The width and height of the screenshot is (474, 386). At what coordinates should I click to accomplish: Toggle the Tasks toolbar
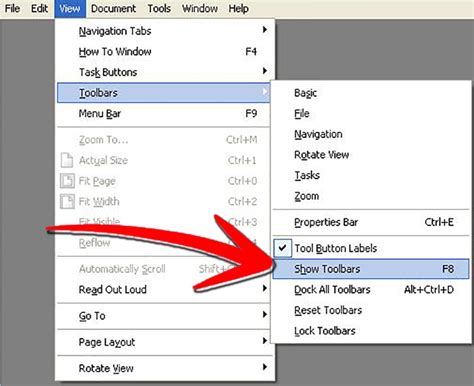pos(371,175)
